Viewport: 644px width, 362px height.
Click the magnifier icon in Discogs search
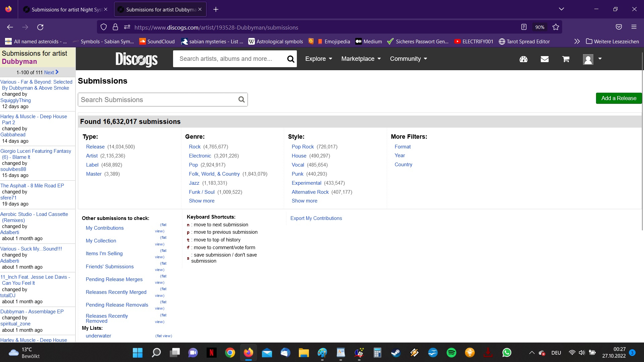[290, 59]
